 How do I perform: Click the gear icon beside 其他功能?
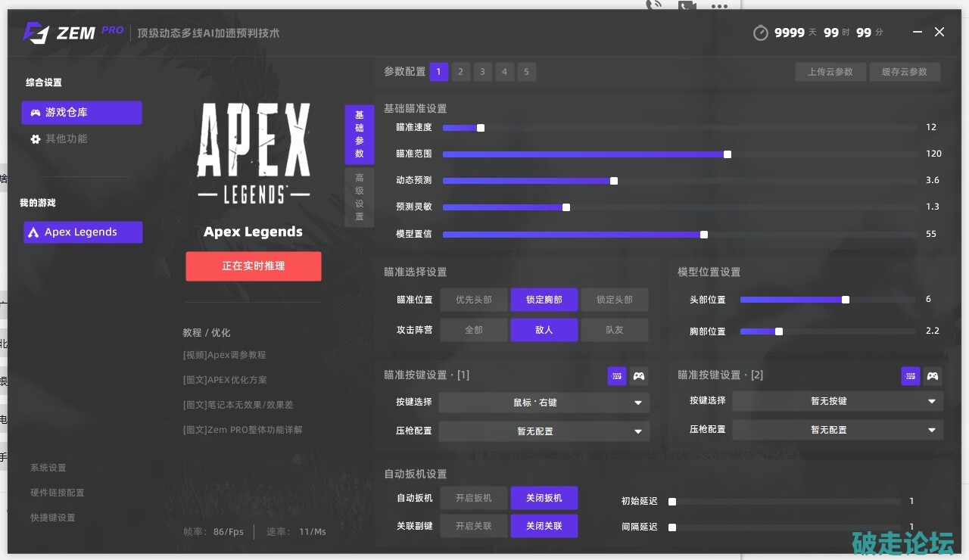tap(35, 139)
